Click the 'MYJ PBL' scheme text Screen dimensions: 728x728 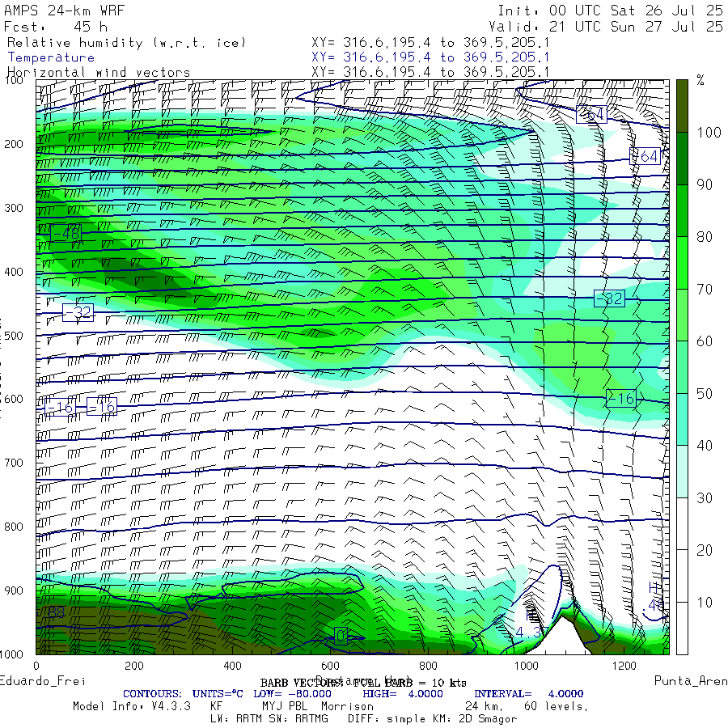pyautogui.click(x=285, y=707)
